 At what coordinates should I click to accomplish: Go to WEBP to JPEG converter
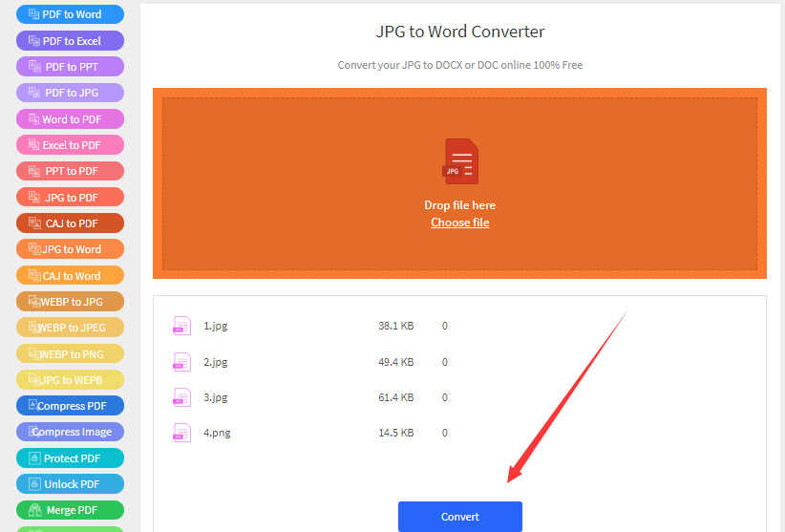click(70, 328)
